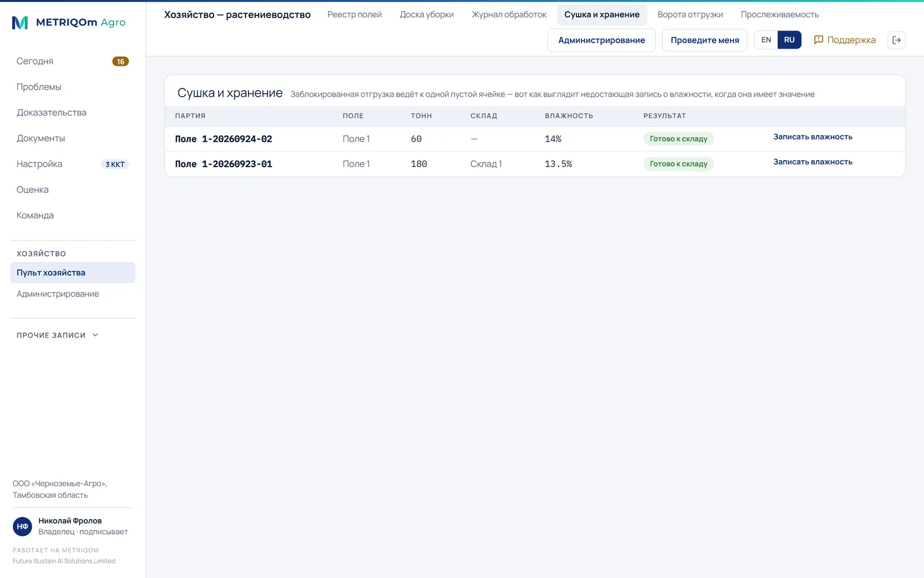Image resolution: width=924 pixels, height=578 pixels.
Task: Open Поддержка chat icon link
Action: click(844, 40)
